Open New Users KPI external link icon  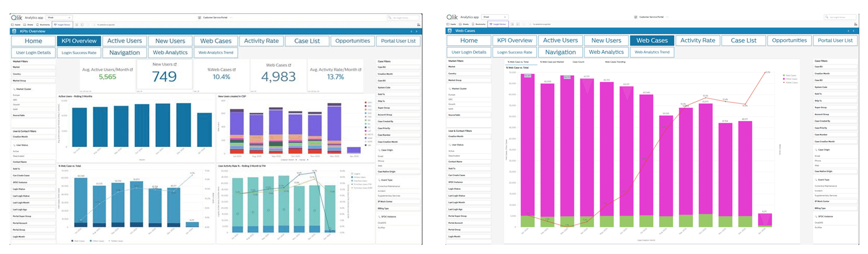coord(175,64)
